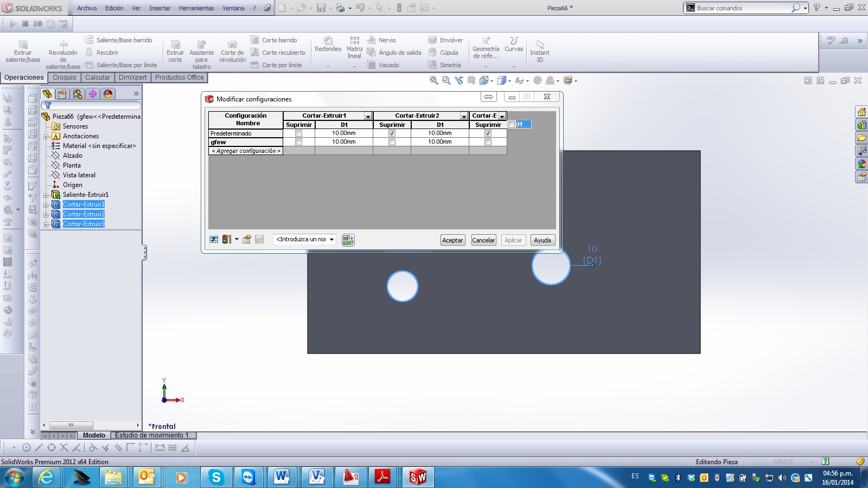Check gfew Suprimir for Cortar-Extruir2
The height and width of the screenshot is (488, 868).
pyautogui.click(x=392, y=142)
